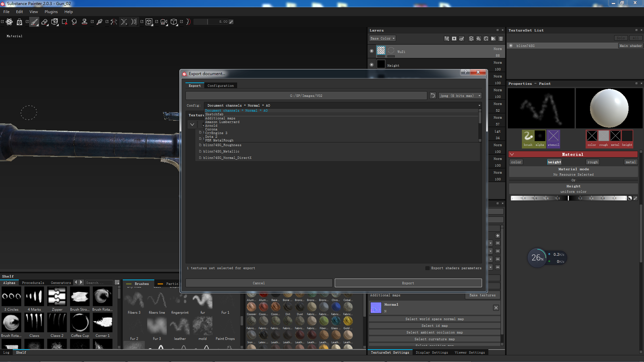Open the Base Color channel dropdown
The height and width of the screenshot is (362, 644).
click(x=382, y=39)
